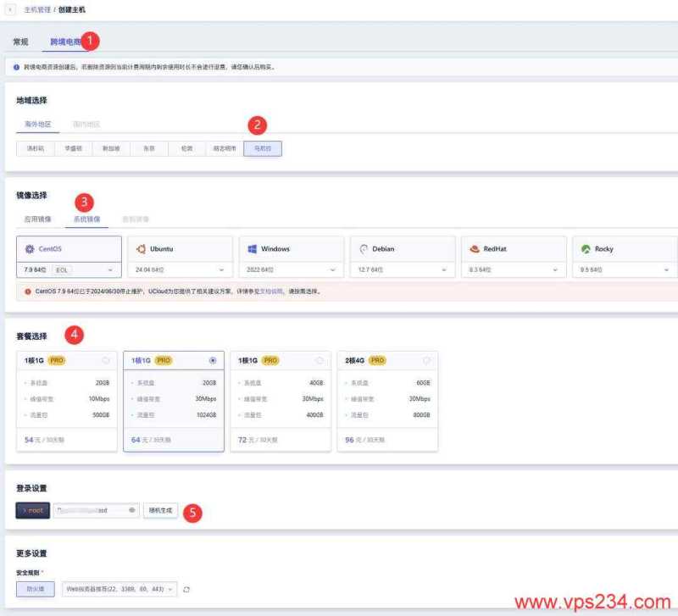
Task: Switch to the 应用镜像 tab
Action: pos(38,219)
